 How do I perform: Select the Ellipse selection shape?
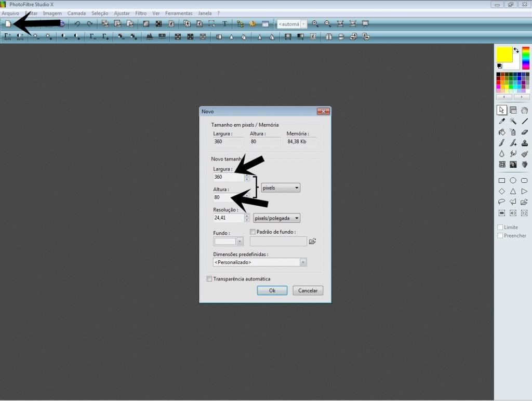tap(513, 181)
